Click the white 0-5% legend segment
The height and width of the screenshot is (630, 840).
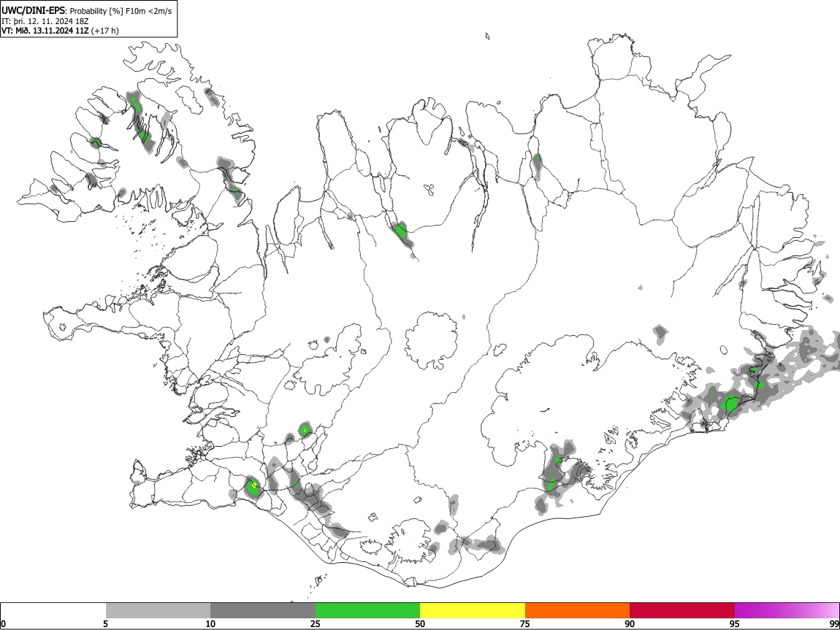pyautogui.click(x=53, y=611)
